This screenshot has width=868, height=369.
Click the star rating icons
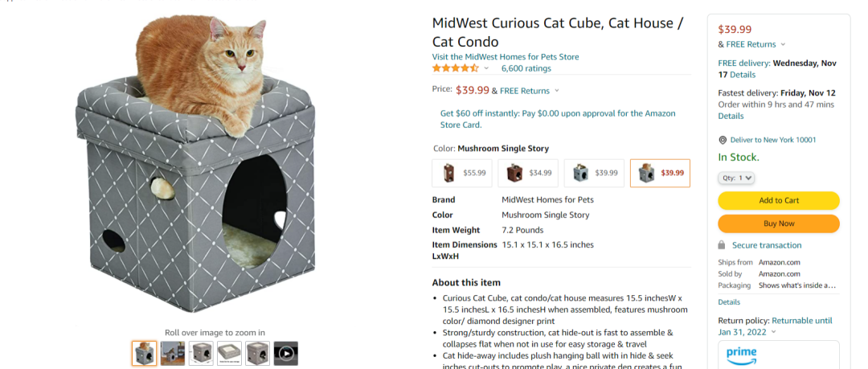(455, 68)
